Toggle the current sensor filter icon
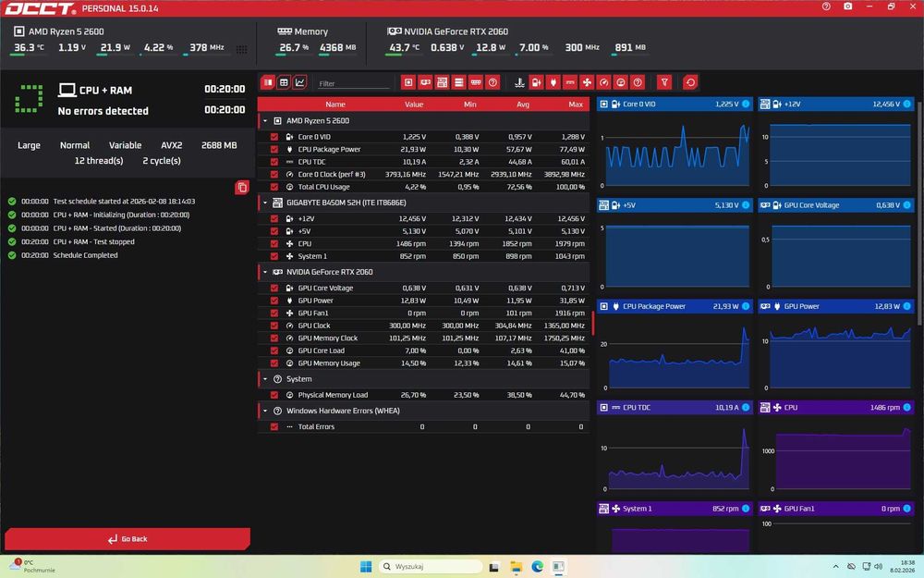This screenshot has width=924, height=578. (x=570, y=82)
